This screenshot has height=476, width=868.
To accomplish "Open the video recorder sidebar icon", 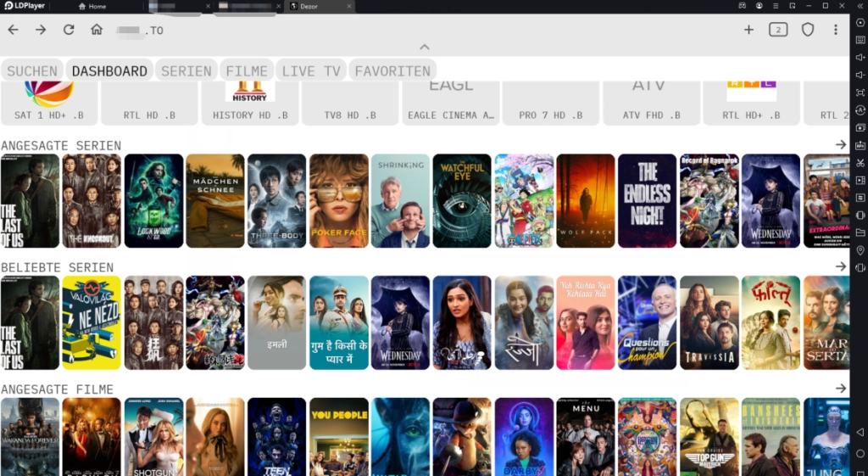I will pyautogui.click(x=860, y=180).
